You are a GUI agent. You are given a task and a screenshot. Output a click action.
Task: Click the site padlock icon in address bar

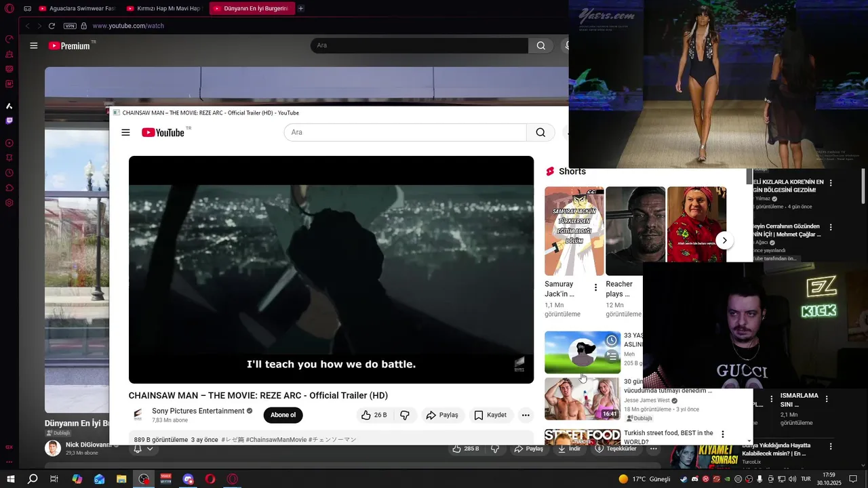point(84,26)
